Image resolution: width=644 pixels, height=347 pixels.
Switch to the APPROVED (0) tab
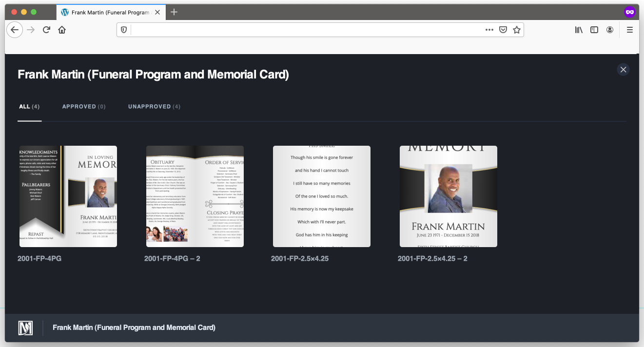[84, 106]
